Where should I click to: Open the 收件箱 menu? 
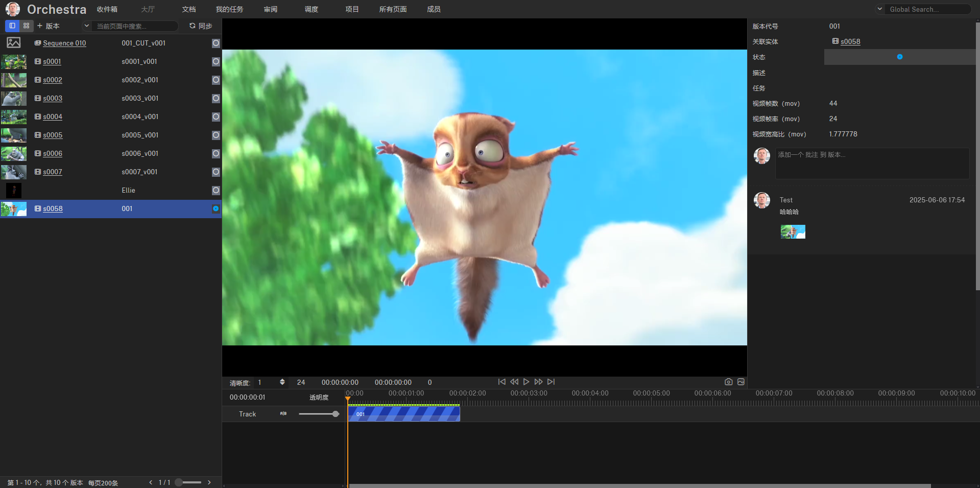click(x=107, y=9)
